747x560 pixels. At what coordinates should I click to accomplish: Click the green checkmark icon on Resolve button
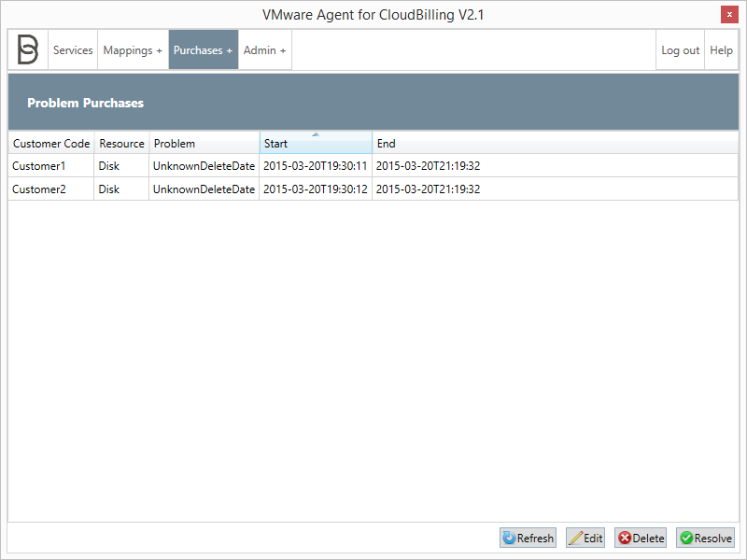(x=686, y=538)
